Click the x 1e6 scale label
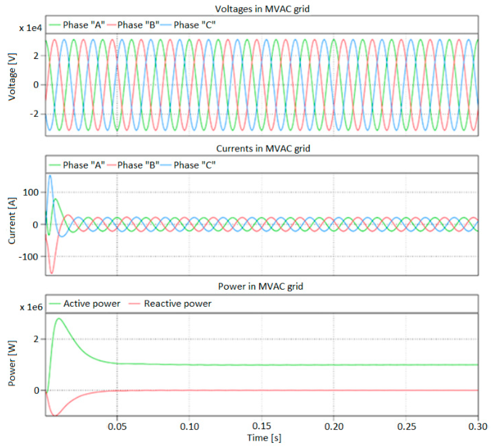 (31, 307)
